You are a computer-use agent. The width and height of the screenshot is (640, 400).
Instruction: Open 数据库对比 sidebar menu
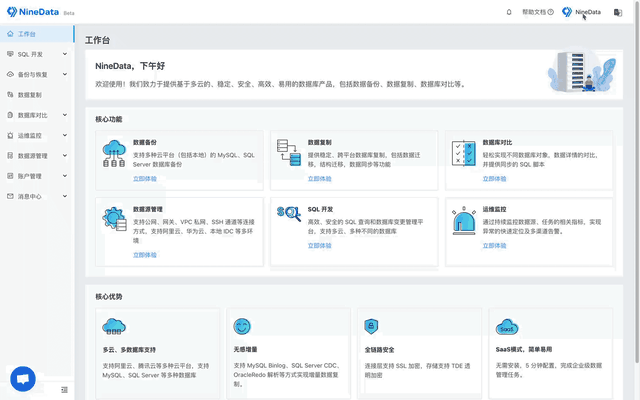pyautogui.click(x=37, y=116)
